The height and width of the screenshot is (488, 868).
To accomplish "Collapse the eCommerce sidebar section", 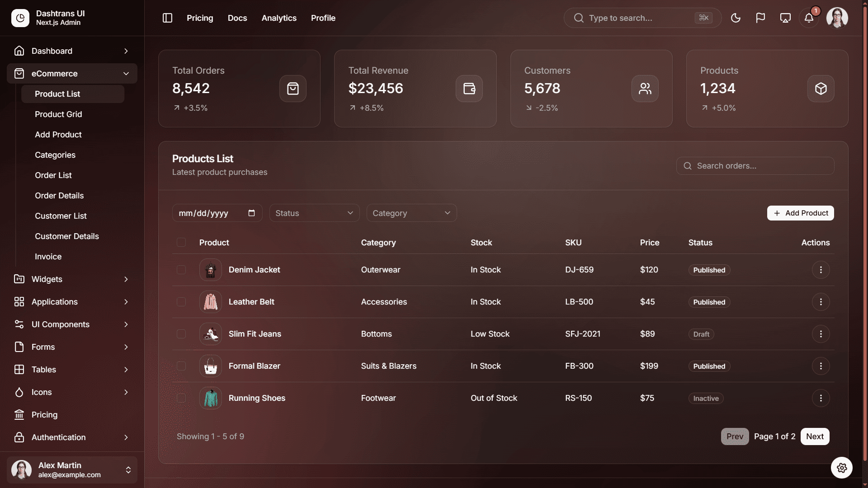I will (x=72, y=74).
